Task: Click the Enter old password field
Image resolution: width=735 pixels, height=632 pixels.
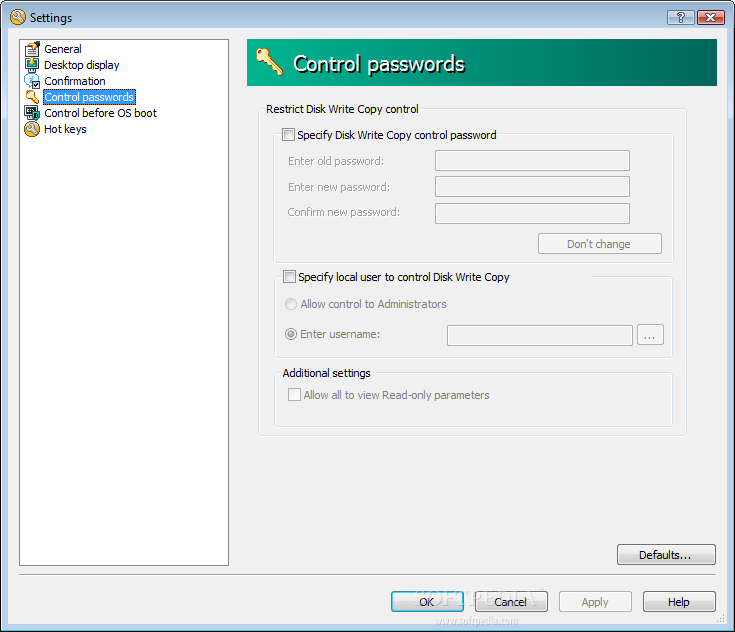Action: tap(532, 160)
